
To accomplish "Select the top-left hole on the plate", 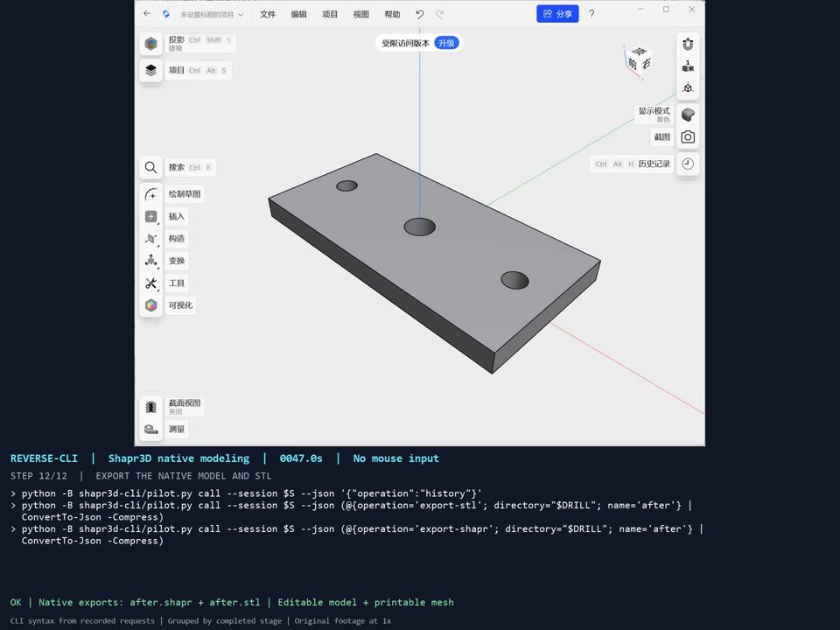I will coord(346,185).
